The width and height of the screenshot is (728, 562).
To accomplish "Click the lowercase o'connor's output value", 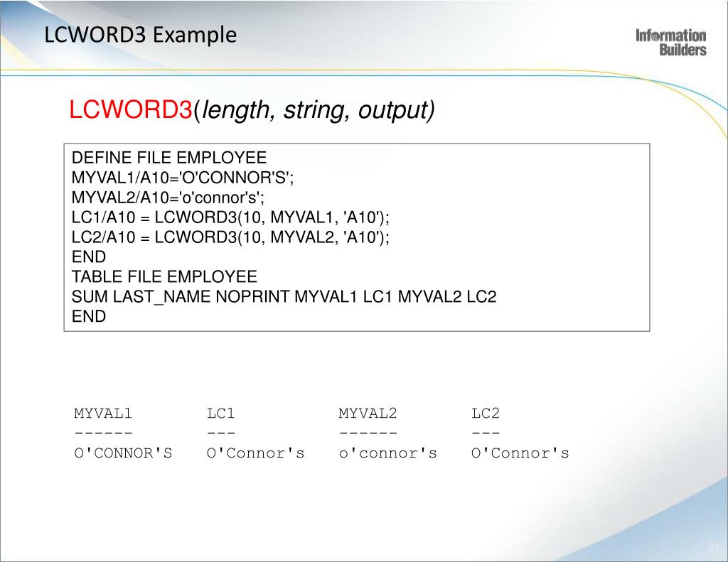I will 387,453.
